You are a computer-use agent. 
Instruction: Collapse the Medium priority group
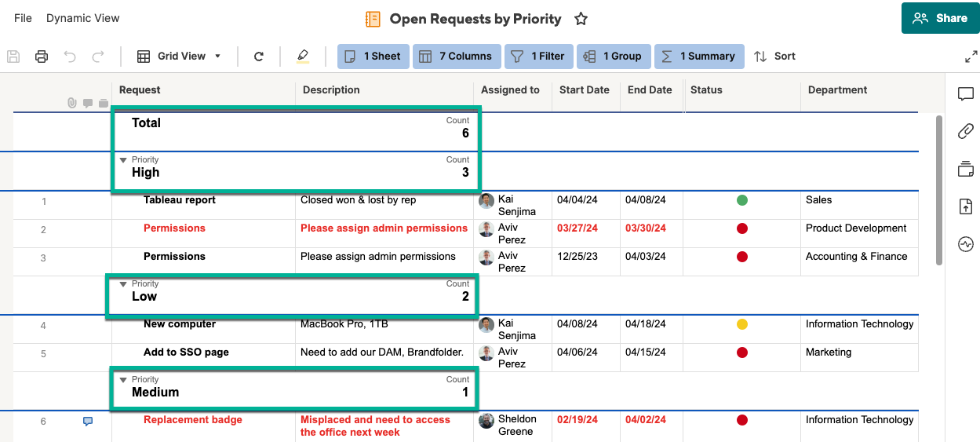pos(123,380)
